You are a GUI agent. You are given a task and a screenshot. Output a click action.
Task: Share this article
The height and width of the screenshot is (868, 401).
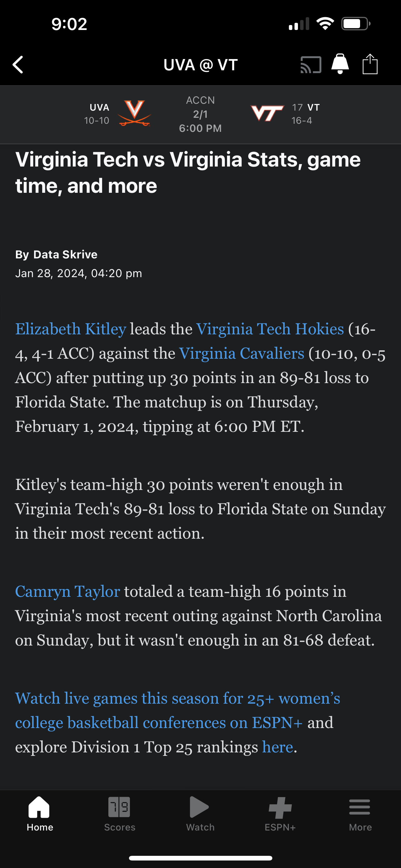(x=370, y=64)
